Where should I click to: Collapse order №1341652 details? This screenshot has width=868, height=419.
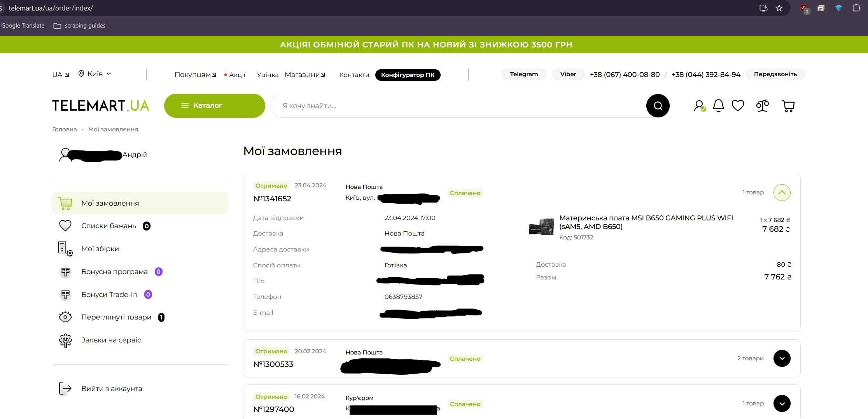tap(782, 192)
